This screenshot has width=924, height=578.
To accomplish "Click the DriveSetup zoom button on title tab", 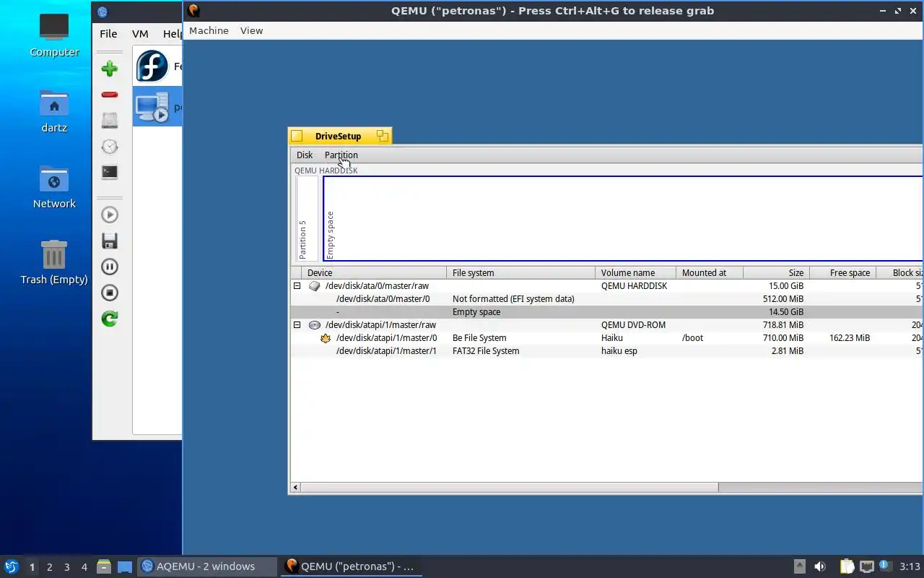I will [x=383, y=136].
